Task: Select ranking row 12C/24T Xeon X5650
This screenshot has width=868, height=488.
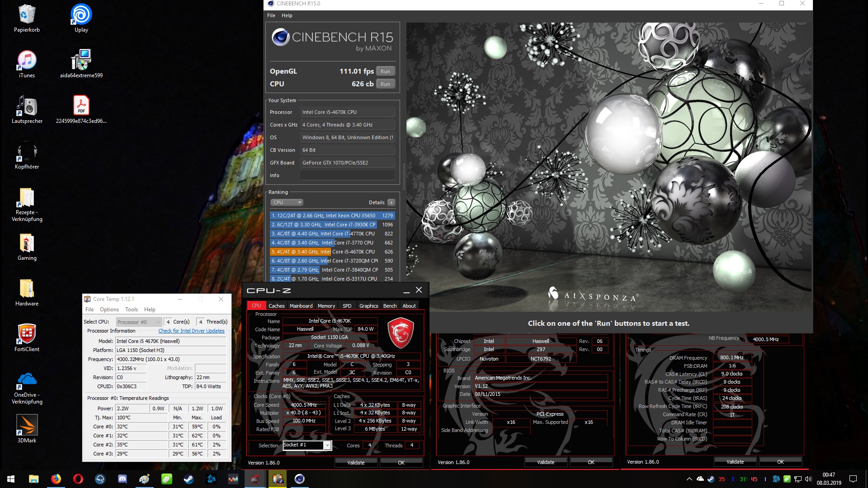Action: (x=332, y=216)
